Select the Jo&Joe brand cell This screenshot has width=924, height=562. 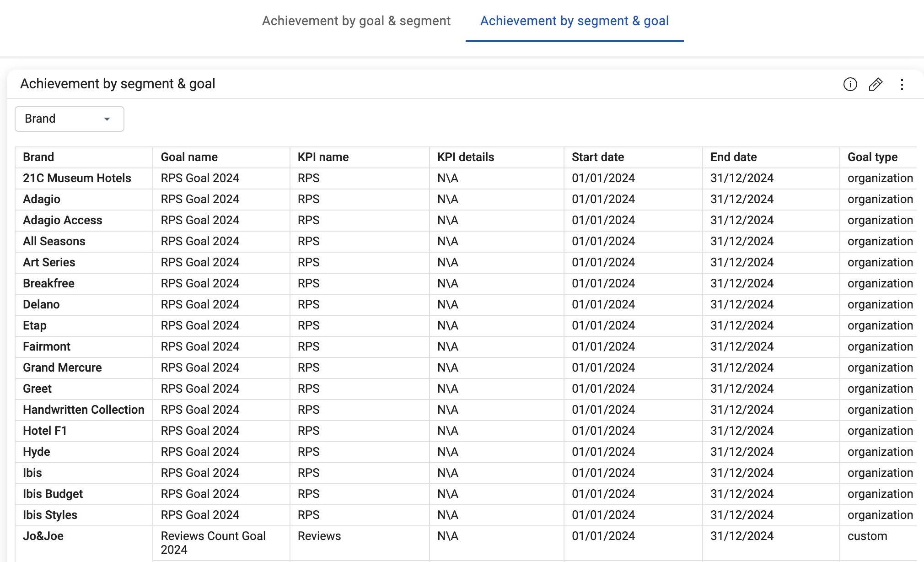click(x=84, y=543)
